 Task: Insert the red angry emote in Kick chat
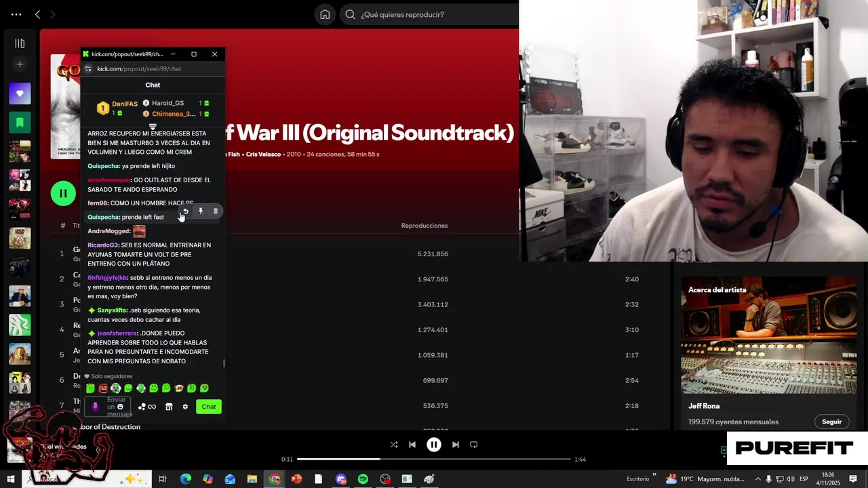tap(103, 388)
